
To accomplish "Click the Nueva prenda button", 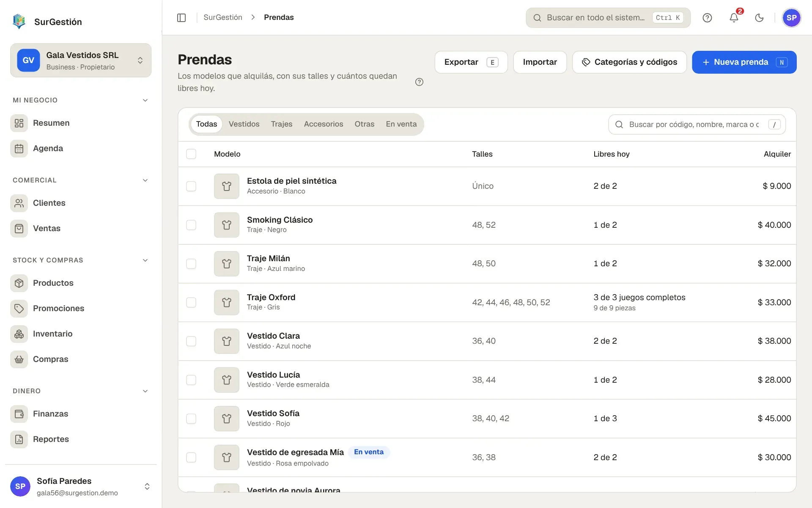I will tap(744, 62).
